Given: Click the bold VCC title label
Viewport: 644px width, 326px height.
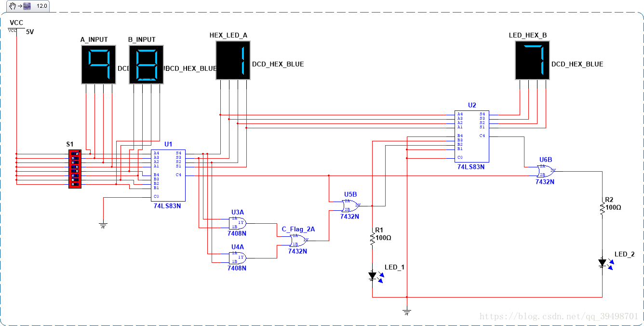Looking at the screenshot, I should click(x=16, y=23).
